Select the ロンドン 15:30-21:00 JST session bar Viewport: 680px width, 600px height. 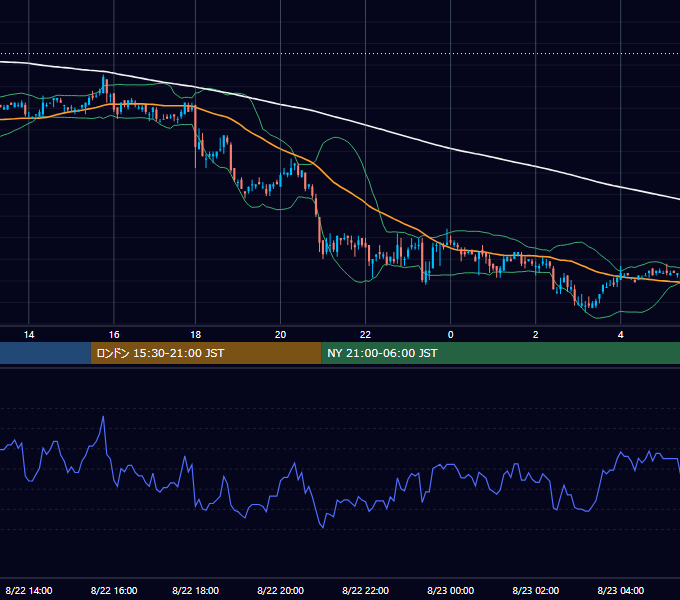(x=206, y=353)
